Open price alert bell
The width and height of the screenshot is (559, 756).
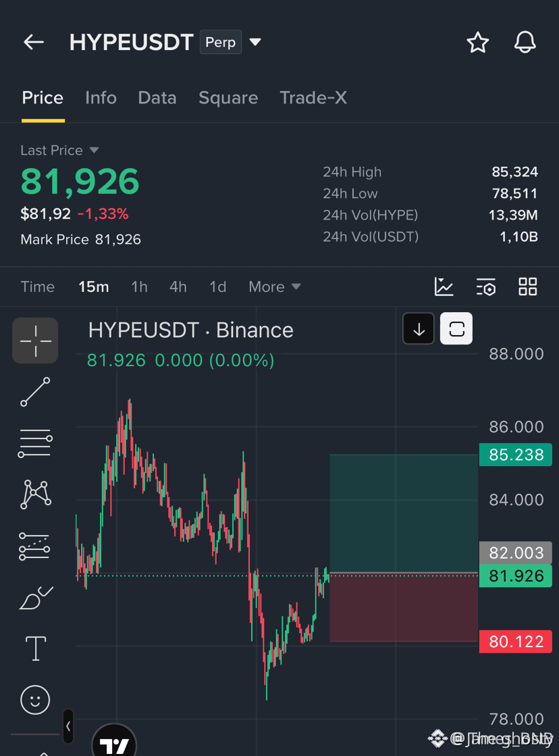pos(525,43)
